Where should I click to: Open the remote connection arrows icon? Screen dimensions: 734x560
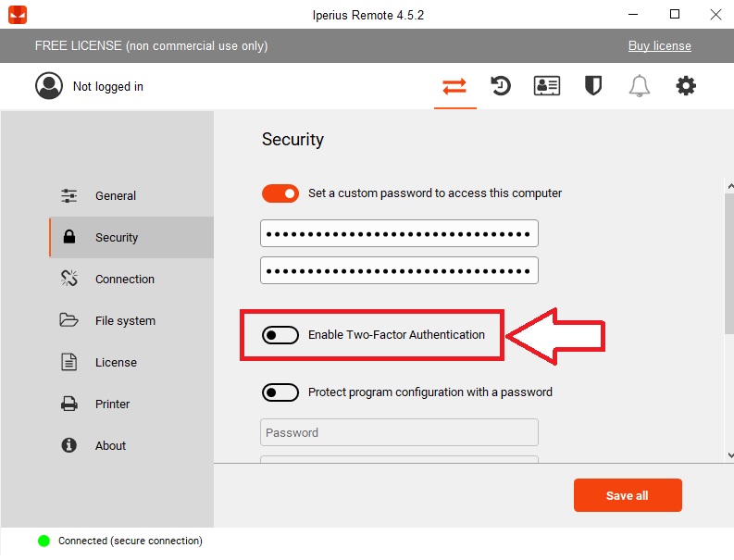[454, 87]
